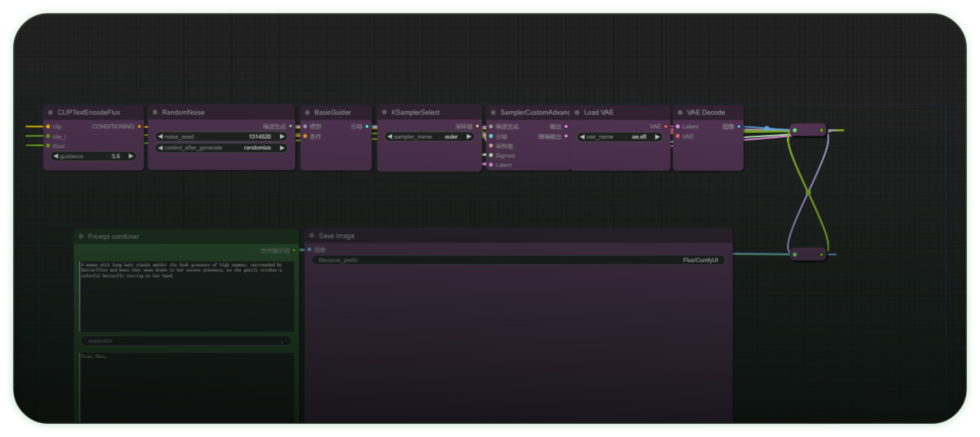Collapse the RandomNoise node via its title dot

[155, 112]
